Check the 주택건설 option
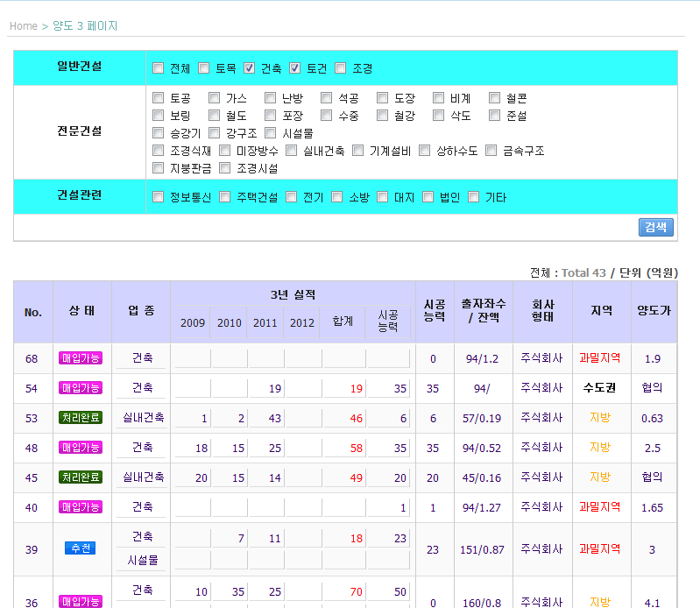Image resolution: width=700 pixels, height=608 pixels. click(225, 197)
